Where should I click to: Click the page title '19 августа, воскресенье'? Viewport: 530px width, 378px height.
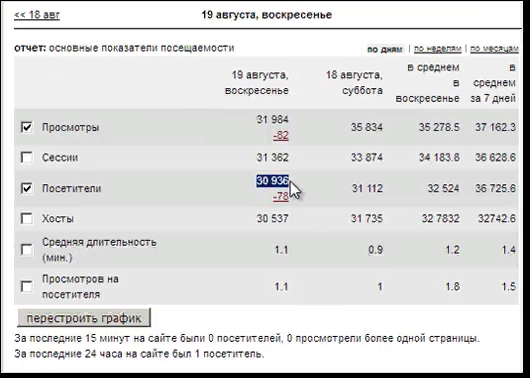tap(267, 15)
